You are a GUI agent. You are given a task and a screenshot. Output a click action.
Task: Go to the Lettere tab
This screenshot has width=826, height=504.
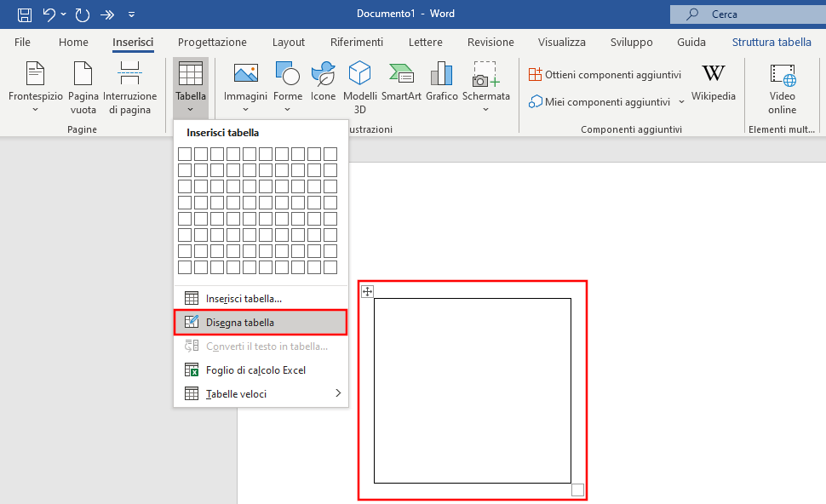425,42
